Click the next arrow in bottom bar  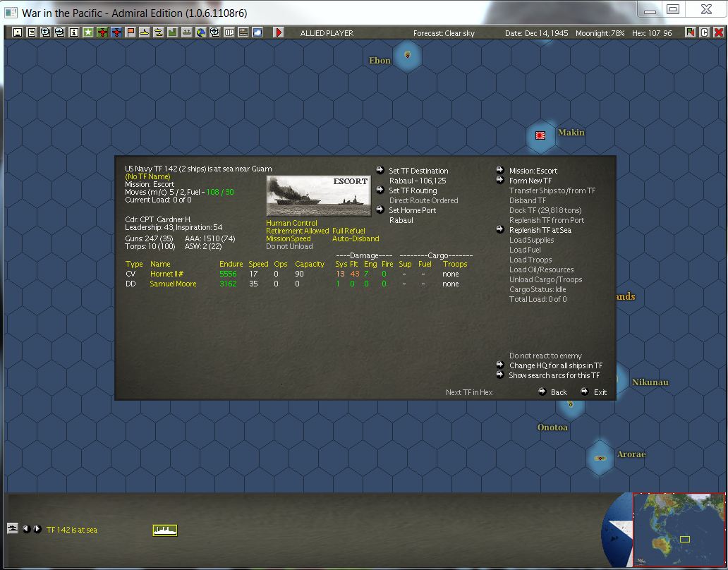(37, 529)
